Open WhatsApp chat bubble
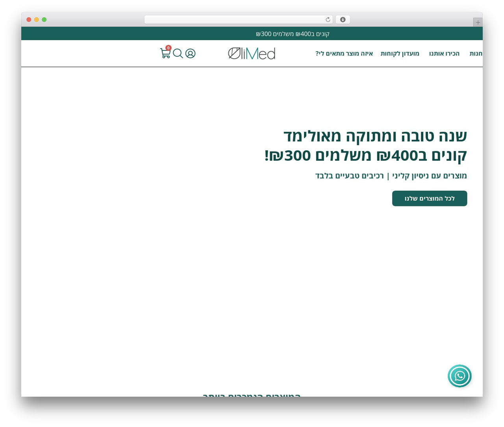 (x=460, y=376)
